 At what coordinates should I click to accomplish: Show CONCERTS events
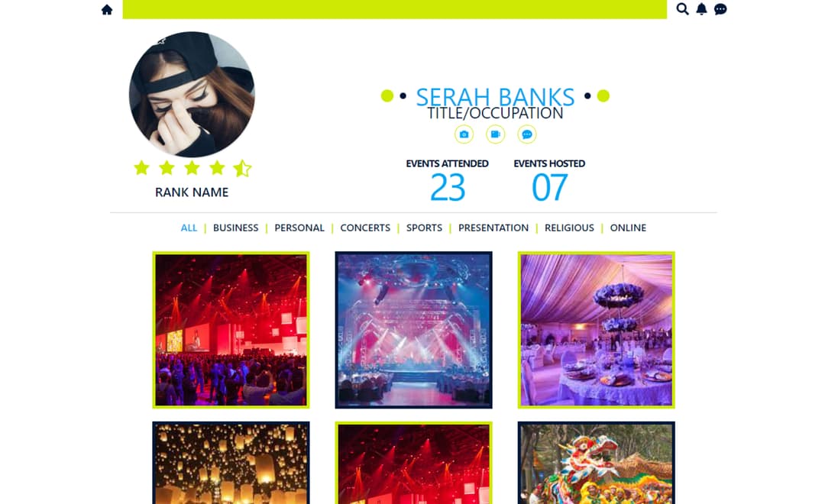tap(365, 228)
